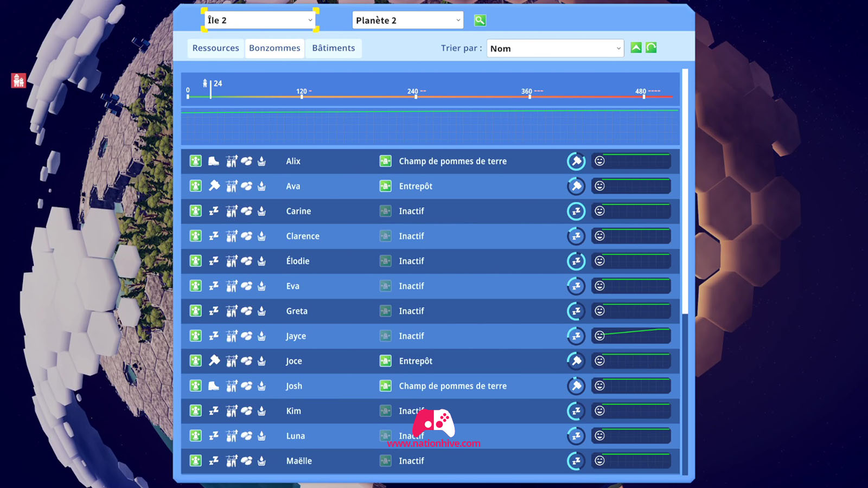Open the Île 2 dropdown
The height and width of the screenshot is (488, 868).
coord(260,20)
